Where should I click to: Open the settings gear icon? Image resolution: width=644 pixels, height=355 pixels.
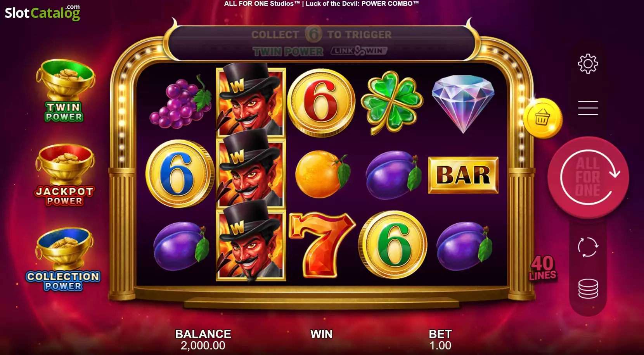pyautogui.click(x=588, y=64)
